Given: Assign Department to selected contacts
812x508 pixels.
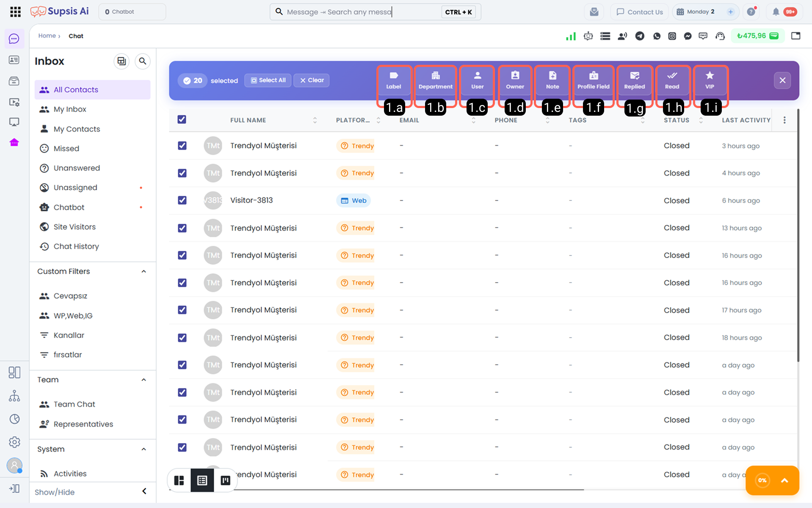Looking at the screenshot, I should pos(435,81).
